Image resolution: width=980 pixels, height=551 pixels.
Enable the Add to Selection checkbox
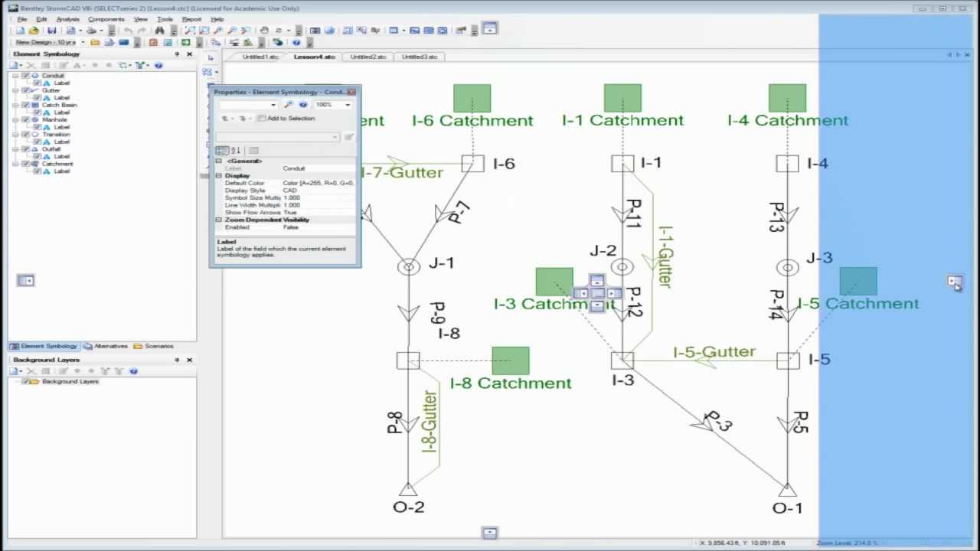(x=260, y=119)
